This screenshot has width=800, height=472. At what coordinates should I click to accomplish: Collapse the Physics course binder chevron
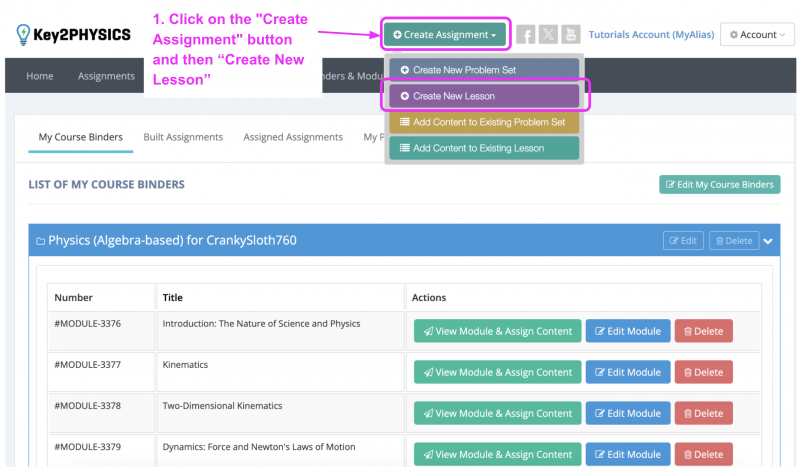[x=768, y=241]
